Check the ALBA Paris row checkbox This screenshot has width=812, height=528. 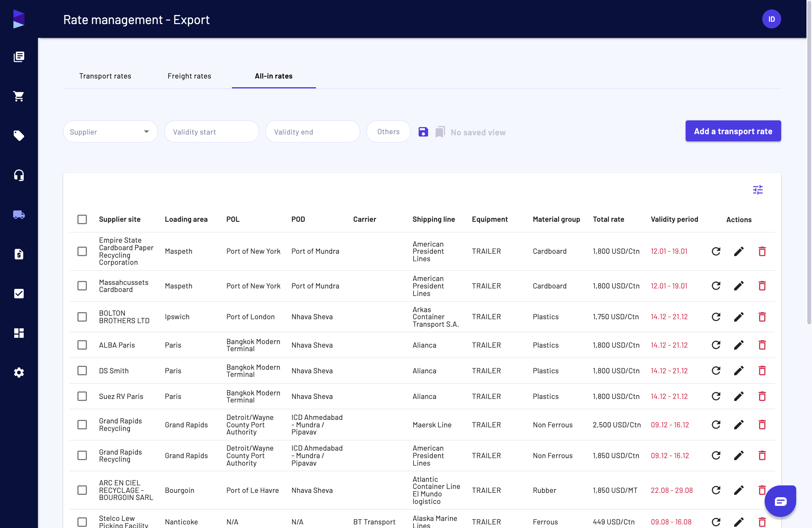82,345
